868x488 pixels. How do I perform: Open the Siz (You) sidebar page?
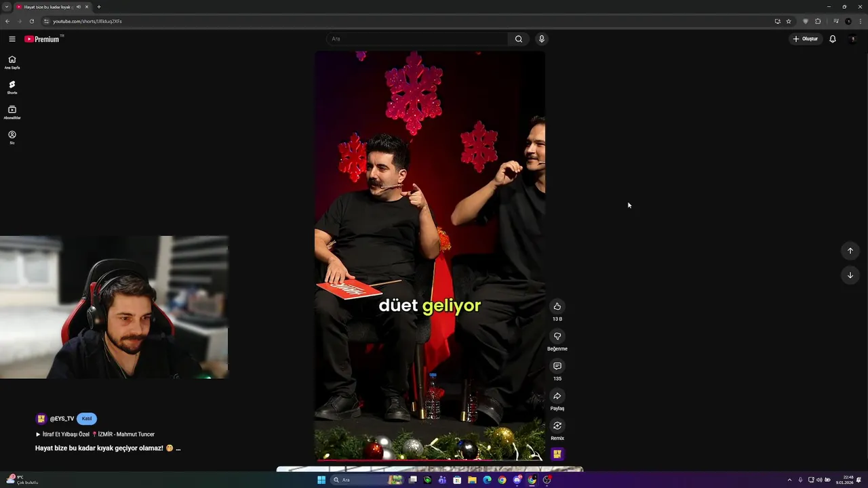pyautogui.click(x=12, y=138)
